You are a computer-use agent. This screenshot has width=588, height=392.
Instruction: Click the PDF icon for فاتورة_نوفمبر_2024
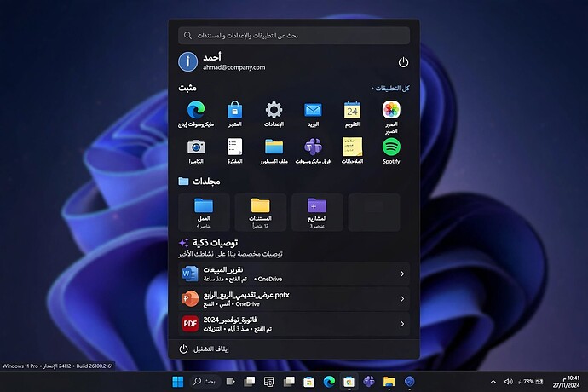coord(190,324)
